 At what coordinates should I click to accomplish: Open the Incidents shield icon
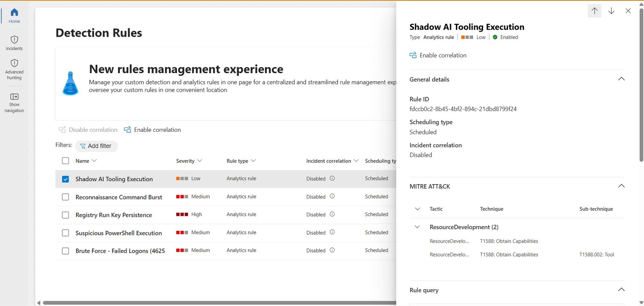coord(14,39)
